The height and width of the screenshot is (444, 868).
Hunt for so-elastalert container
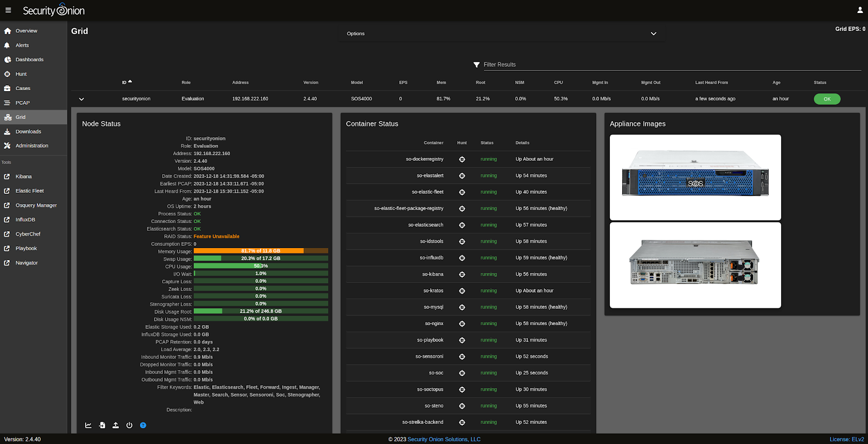[x=462, y=176]
